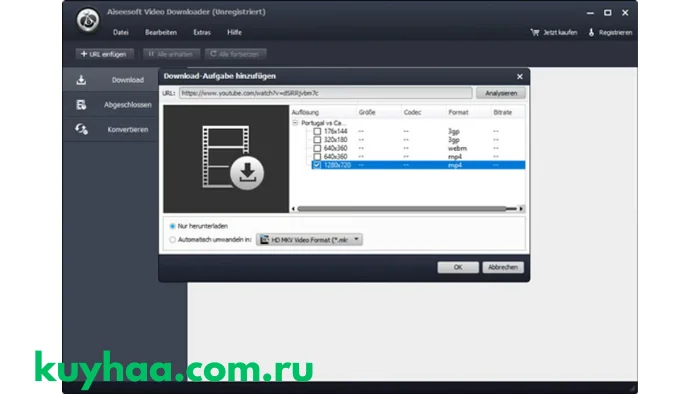Check the 320x180 resolution checkbox
Image resolution: width=700 pixels, height=394 pixels.
[x=317, y=140]
